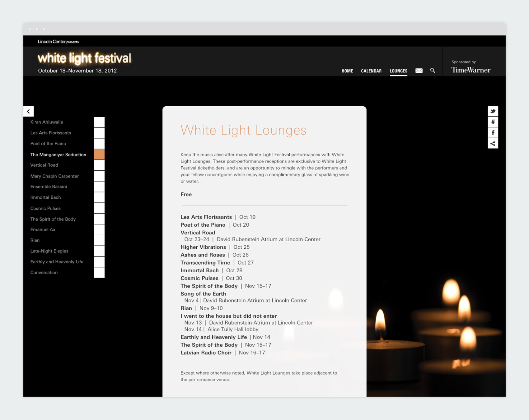Open Immortal Bach in the sidebar
The height and width of the screenshot is (420, 529).
point(45,197)
